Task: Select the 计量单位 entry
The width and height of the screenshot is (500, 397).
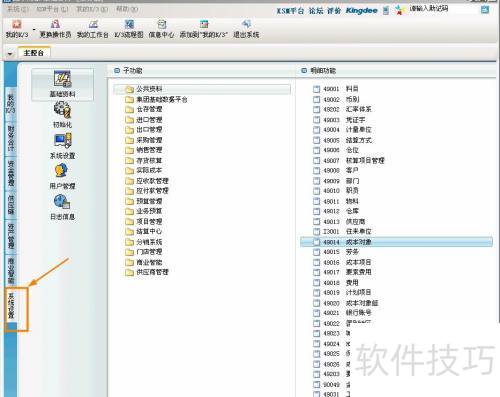Action: pyautogui.click(x=342, y=130)
